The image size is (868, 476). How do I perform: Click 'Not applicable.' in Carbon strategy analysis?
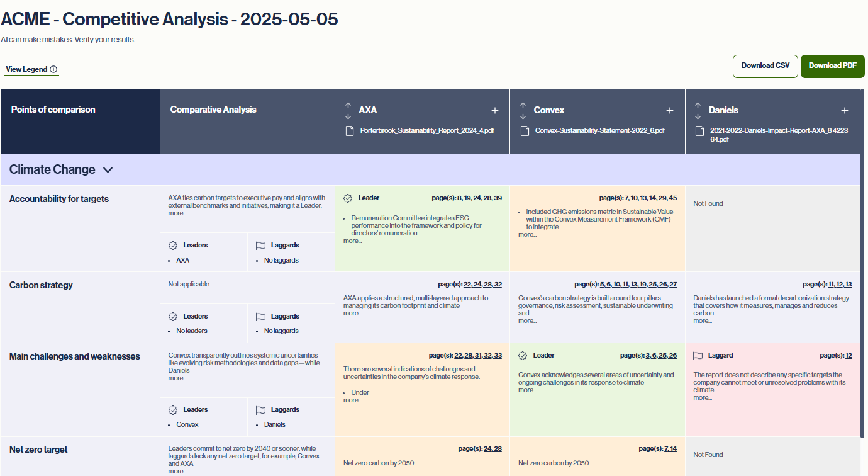[189, 284]
